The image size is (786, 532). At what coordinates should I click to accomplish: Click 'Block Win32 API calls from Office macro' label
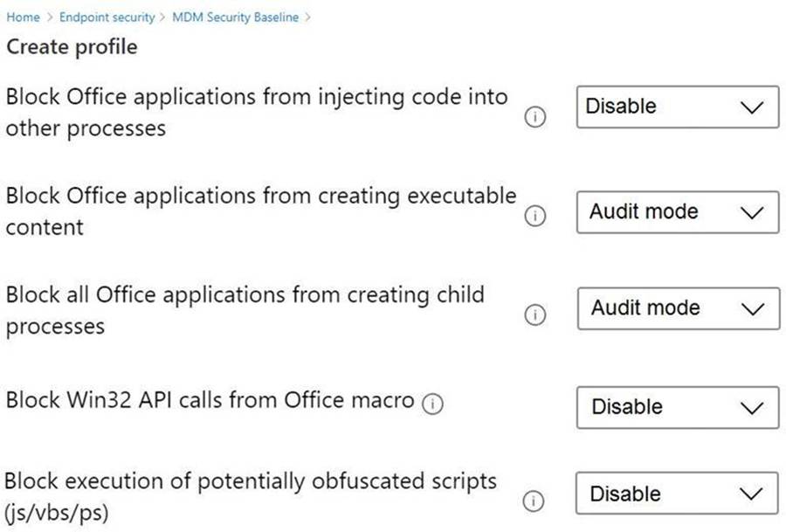tap(210, 400)
